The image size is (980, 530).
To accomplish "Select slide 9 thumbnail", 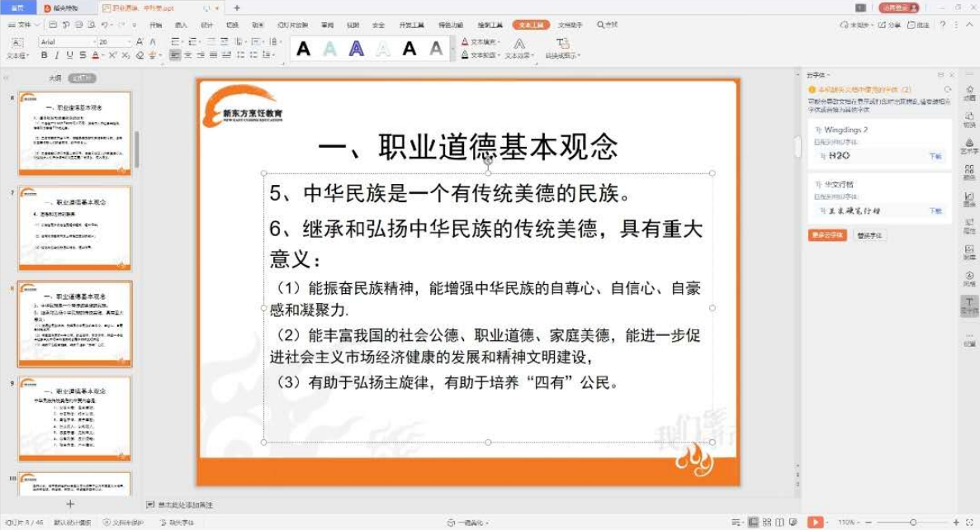I will tap(75, 418).
